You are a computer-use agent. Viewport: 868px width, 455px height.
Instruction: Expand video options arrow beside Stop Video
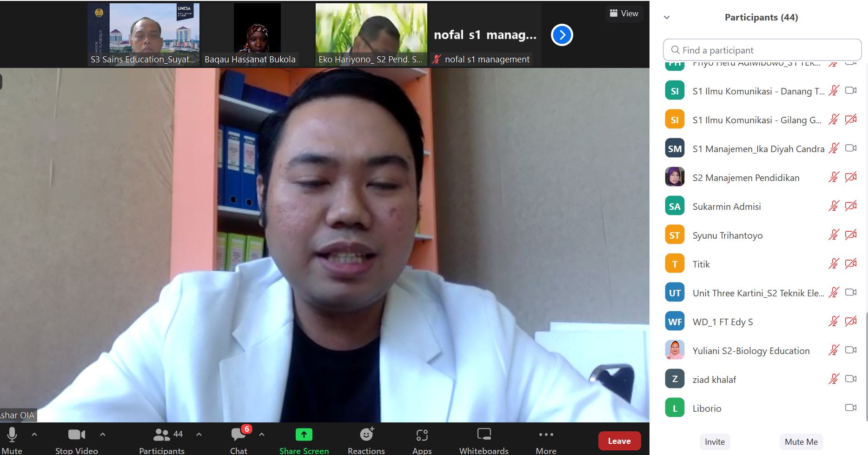point(103,435)
